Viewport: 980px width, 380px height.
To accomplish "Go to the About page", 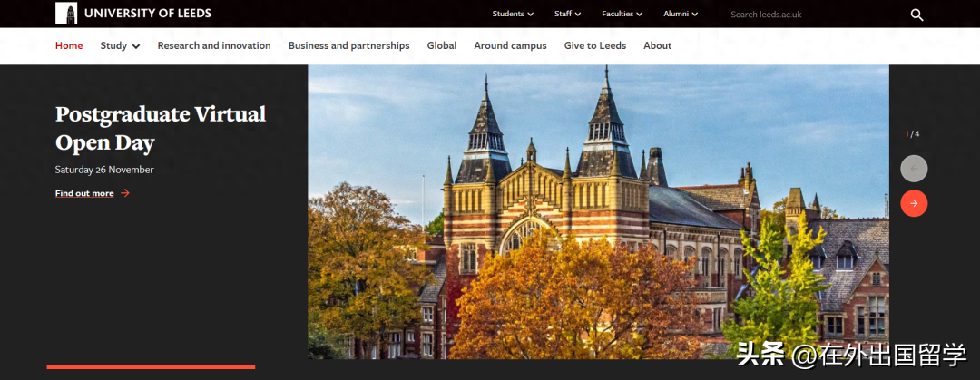I will click(658, 46).
